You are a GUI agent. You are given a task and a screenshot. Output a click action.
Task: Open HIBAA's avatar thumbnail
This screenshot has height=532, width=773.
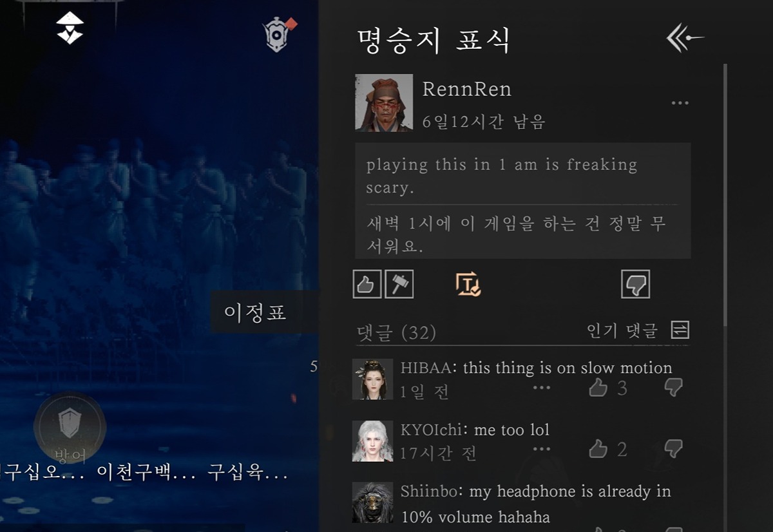click(372, 379)
